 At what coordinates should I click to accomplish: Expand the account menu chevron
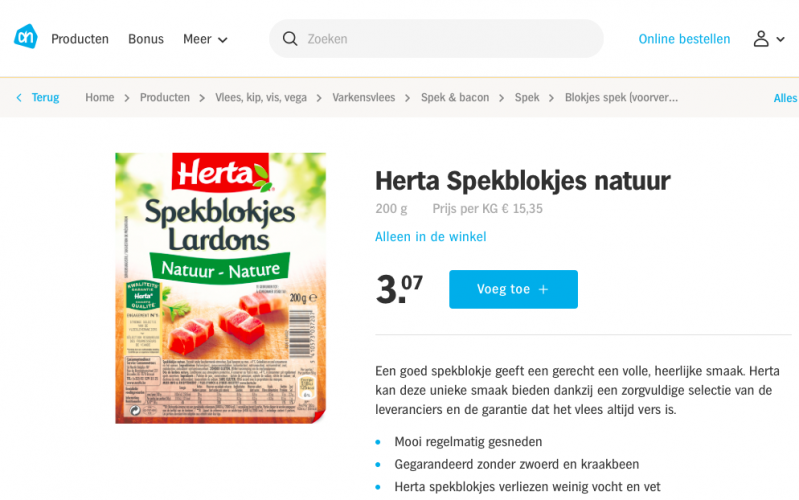(780, 39)
